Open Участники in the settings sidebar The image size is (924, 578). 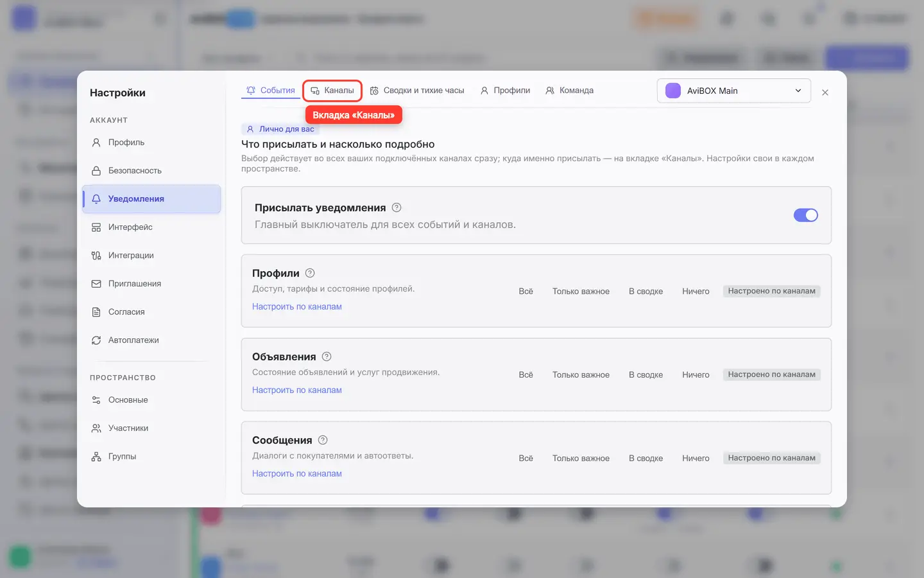point(151,428)
